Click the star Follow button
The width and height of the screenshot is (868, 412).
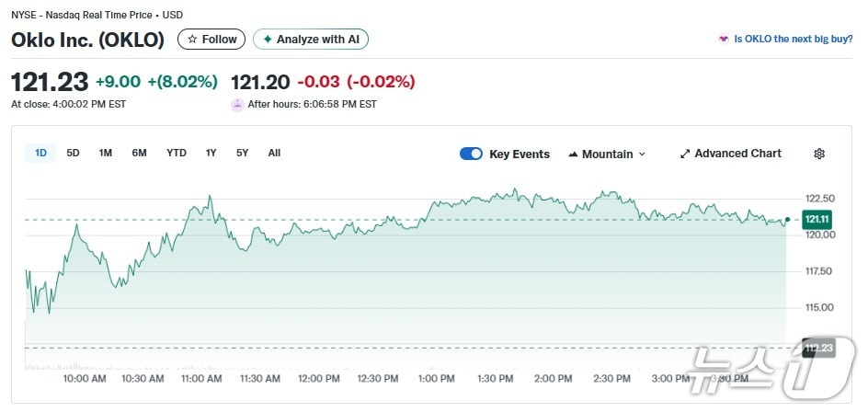click(x=211, y=39)
